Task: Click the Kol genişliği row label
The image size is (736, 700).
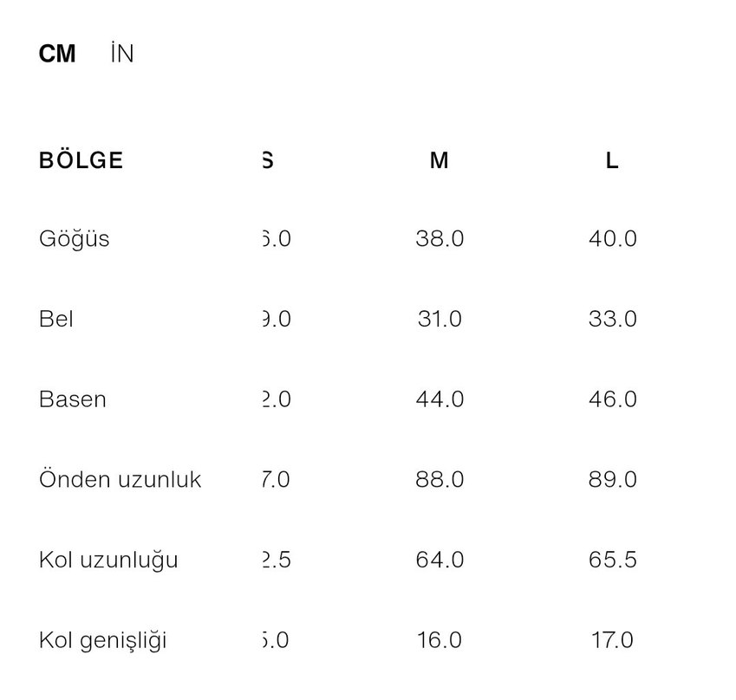Action: click(103, 640)
